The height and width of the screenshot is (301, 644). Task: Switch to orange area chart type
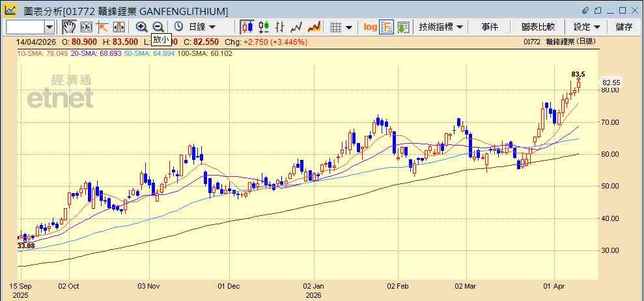tap(315, 27)
